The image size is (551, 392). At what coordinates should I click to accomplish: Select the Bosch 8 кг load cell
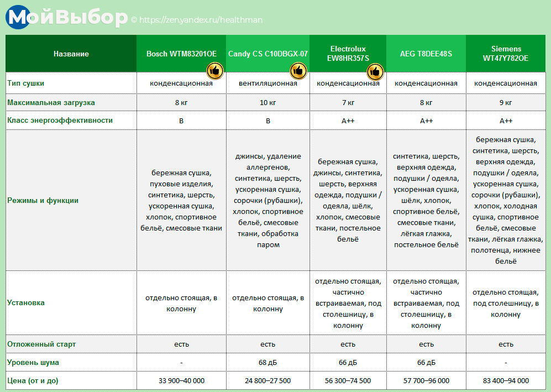[x=181, y=103]
